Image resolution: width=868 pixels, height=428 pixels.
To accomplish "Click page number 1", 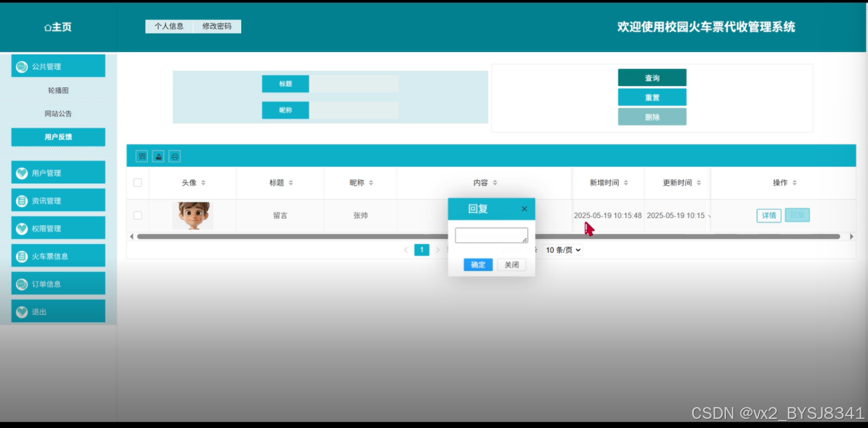I will click(422, 250).
